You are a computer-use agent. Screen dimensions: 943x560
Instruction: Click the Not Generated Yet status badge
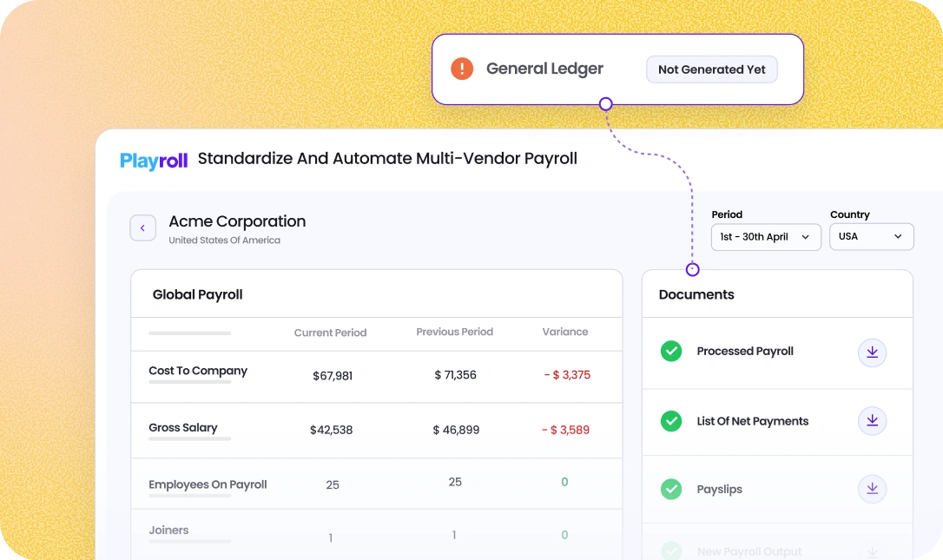point(711,69)
